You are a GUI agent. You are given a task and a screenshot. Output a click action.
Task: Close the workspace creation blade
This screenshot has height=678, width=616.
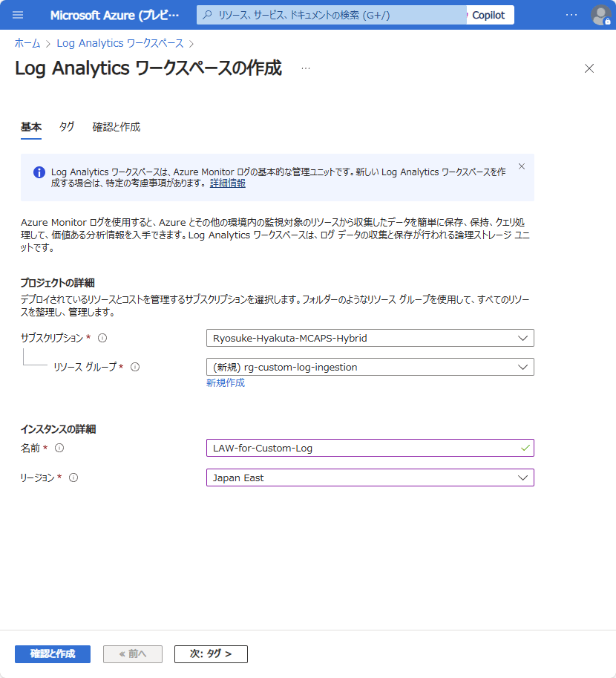589,68
